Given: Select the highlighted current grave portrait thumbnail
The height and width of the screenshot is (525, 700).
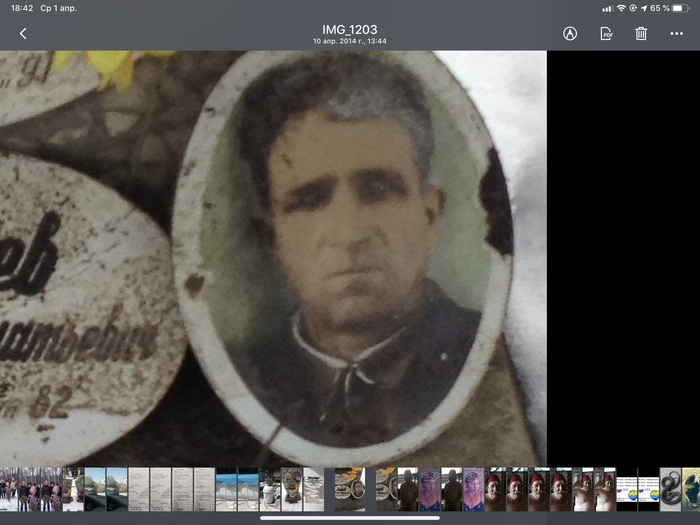Looking at the screenshot, I should [350, 489].
